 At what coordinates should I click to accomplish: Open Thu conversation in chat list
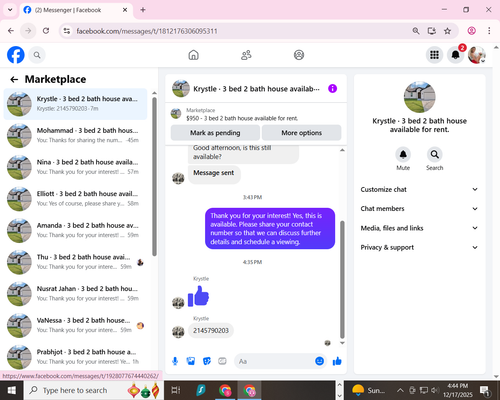pos(75,262)
